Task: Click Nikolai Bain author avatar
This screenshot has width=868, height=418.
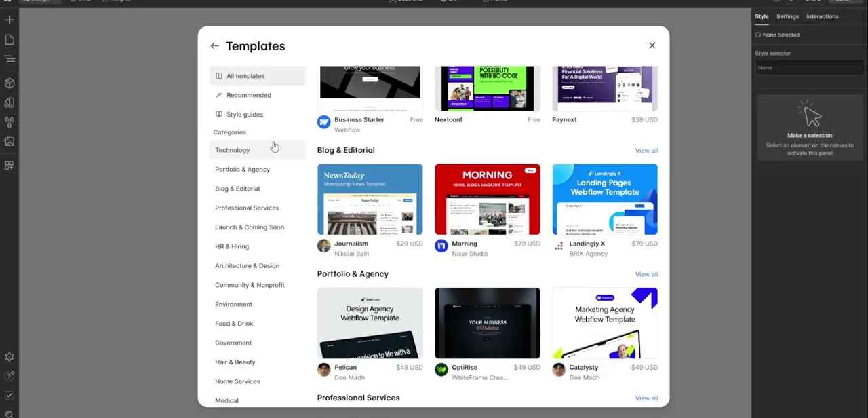Action: [323, 246]
